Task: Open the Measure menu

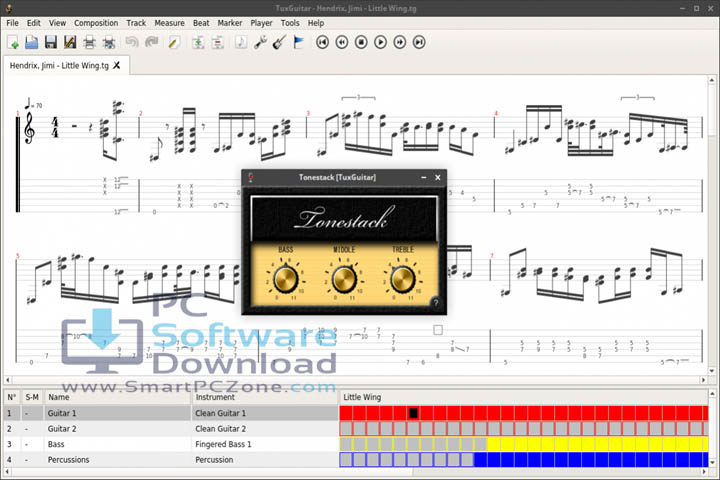Action: click(x=169, y=23)
